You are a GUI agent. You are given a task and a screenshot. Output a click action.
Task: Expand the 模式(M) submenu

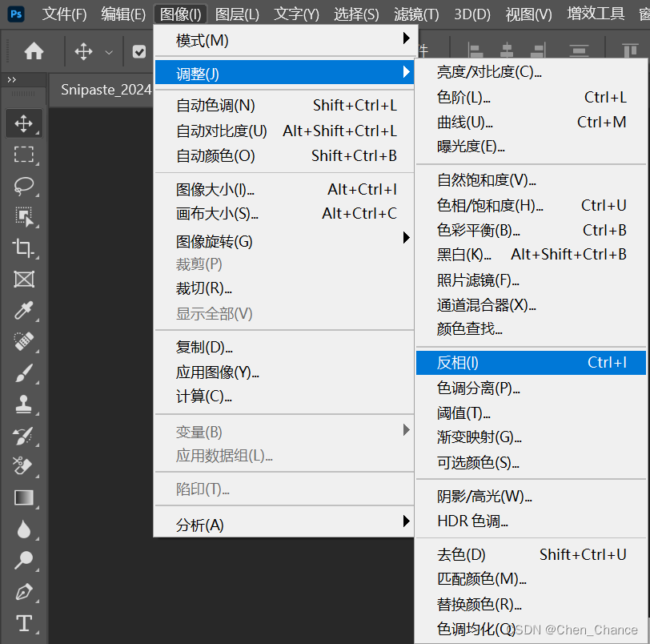pyautogui.click(x=284, y=40)
